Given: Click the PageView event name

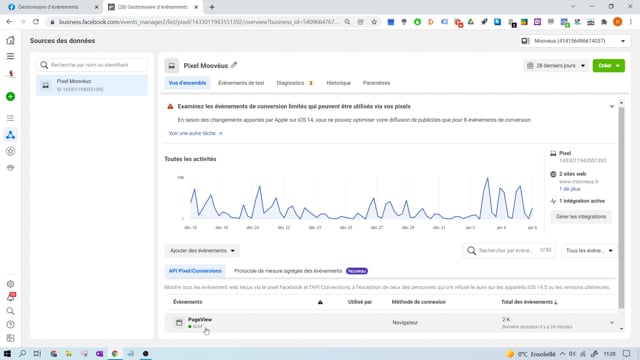Looking at the screenshot, I should coord(200,320).
